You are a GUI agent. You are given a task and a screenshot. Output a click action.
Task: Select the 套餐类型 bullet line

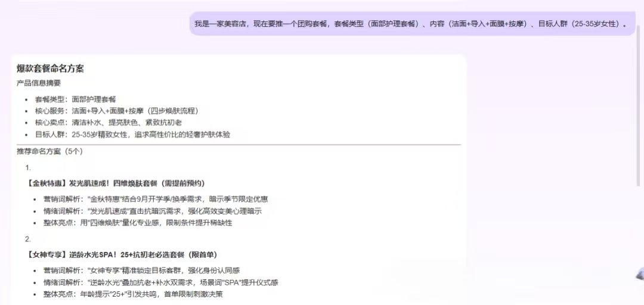pos(76,99)
